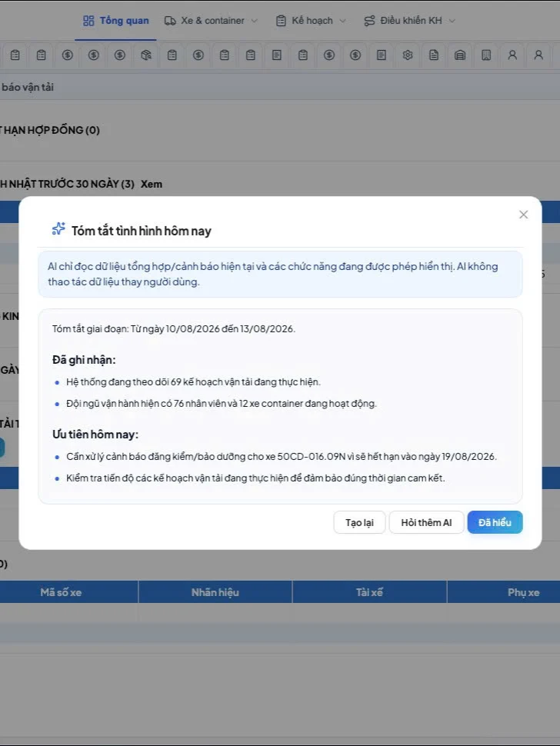Click the title 'Tóm tắt tình hình hôm nay'

[142, 231]
